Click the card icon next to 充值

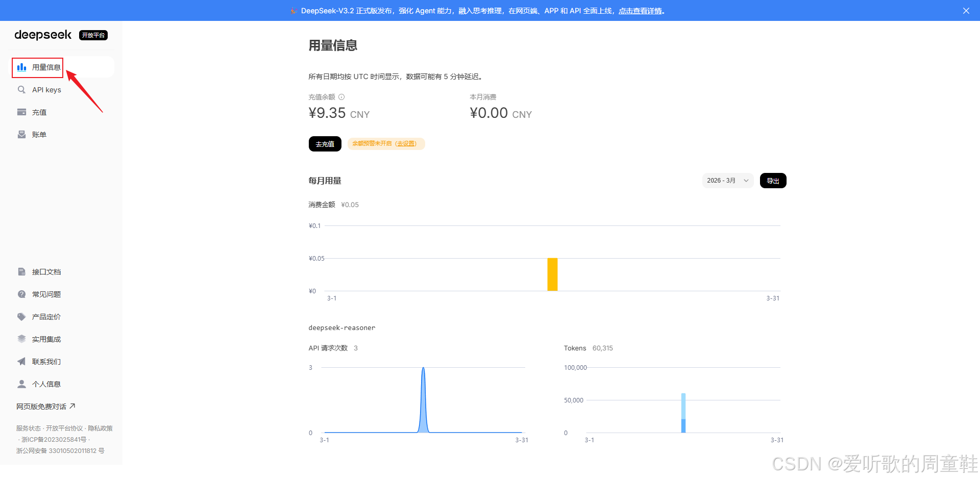(x=21, y=112)
